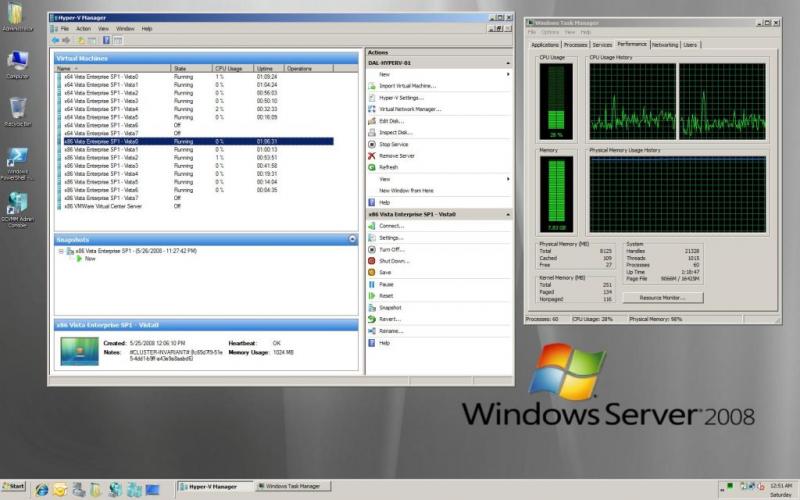Open Help menu in Hyper-V Manager
The width and height of the screenshot is (800, 500).
147,29
